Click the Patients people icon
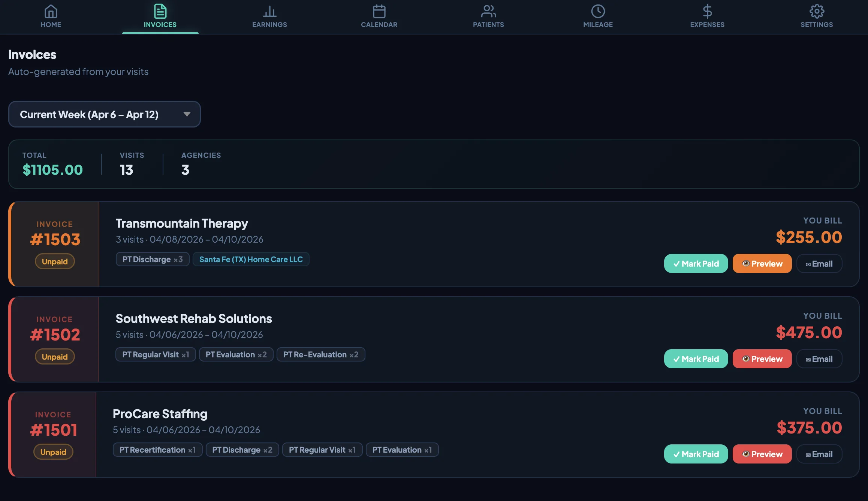The height and width of the screenshot is (501, 868). tap(488, 11)
